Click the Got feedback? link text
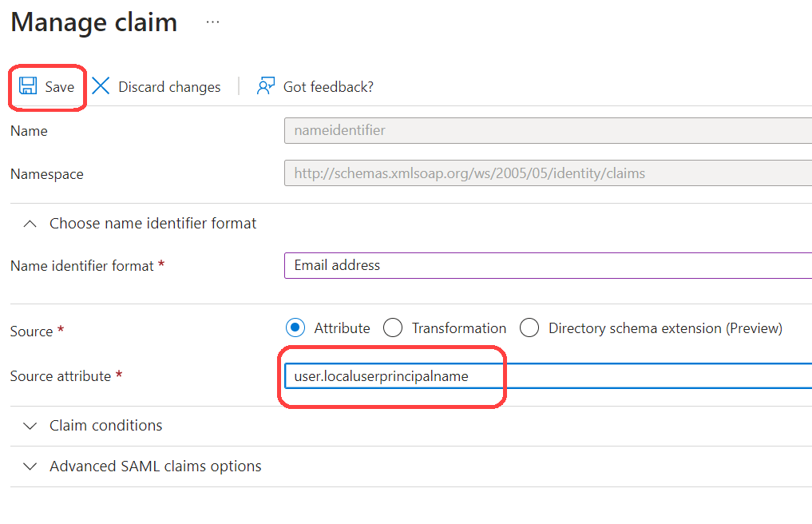812x524 pixels. pyautogui.click(x=328, y=87)
